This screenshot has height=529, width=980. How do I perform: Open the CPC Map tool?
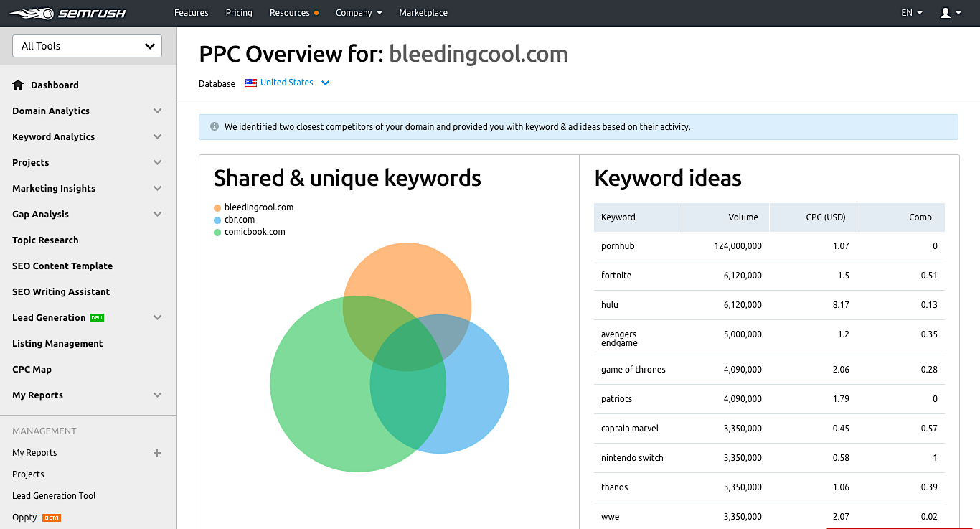click(x=32, y=369)
